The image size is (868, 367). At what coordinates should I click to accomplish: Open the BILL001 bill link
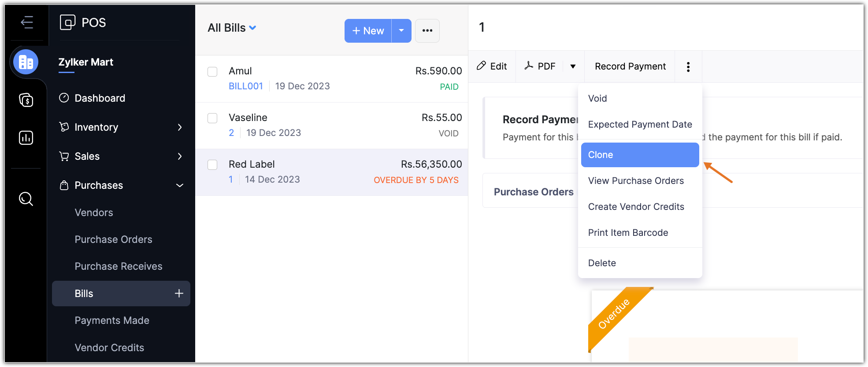click(x=245, y=86)
